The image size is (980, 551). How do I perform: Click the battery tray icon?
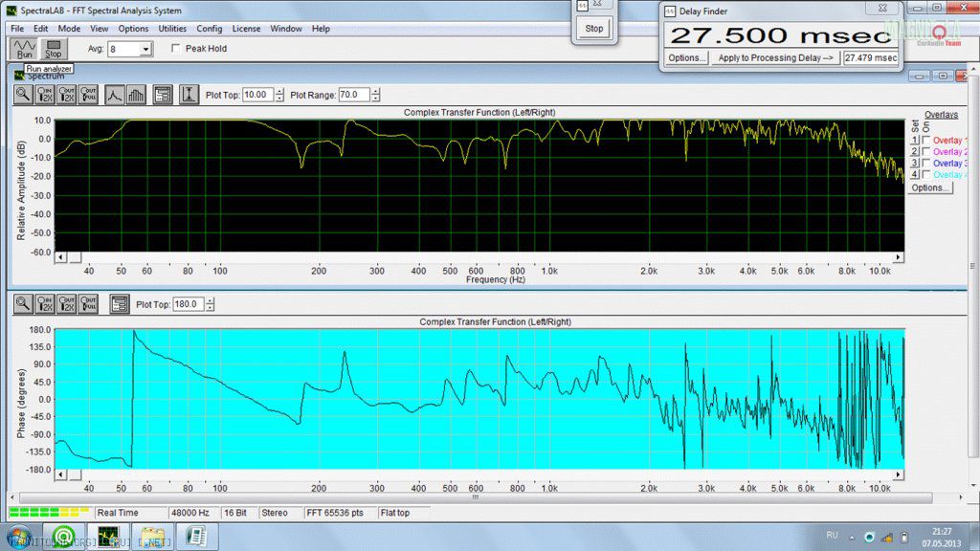[903, 537]
